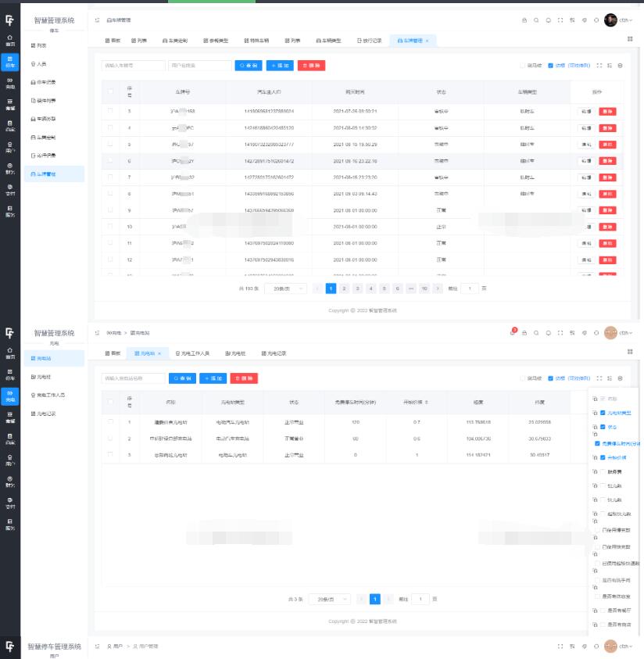Click the 首页 home icon in top sidebar
Image resolution: width=644 pixels, height=659 pixels.
point(9,39)
